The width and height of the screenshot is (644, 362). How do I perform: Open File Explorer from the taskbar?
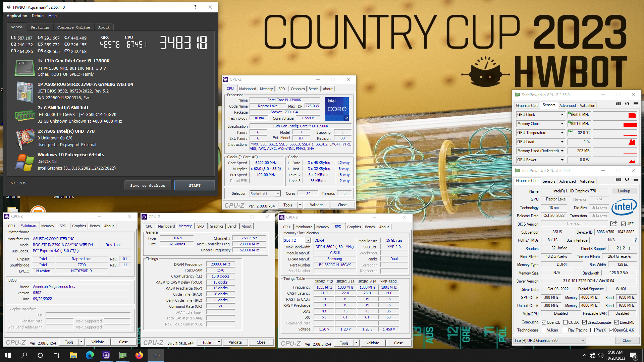(73, 355)
